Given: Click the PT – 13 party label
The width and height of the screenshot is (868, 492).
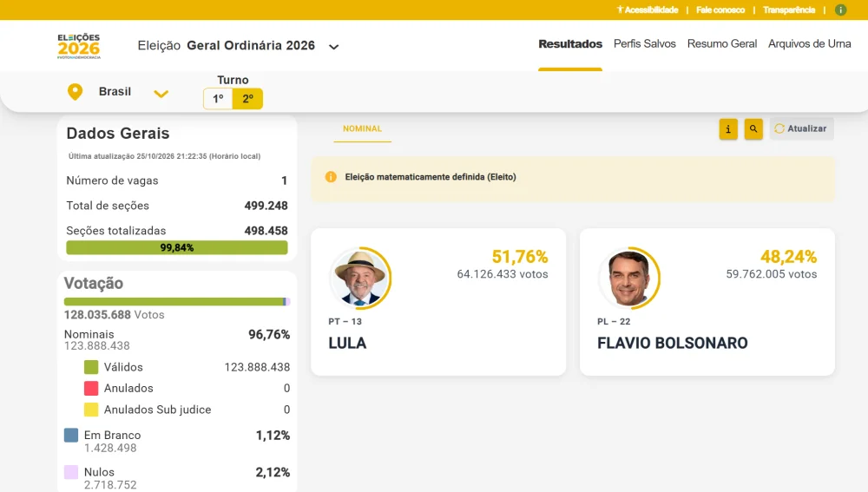Looking at the screenshot, I should [x=345, y=322].
